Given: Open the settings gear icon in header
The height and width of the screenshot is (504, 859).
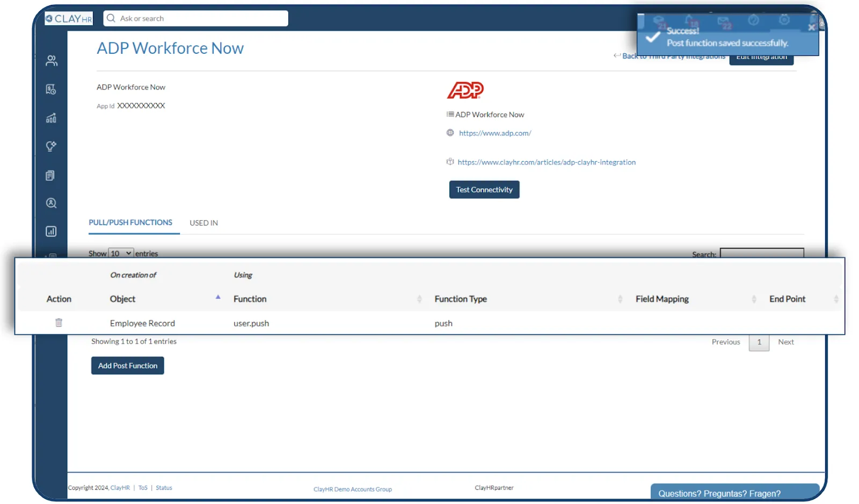Looking at the screenshot, I should [784, 20].
